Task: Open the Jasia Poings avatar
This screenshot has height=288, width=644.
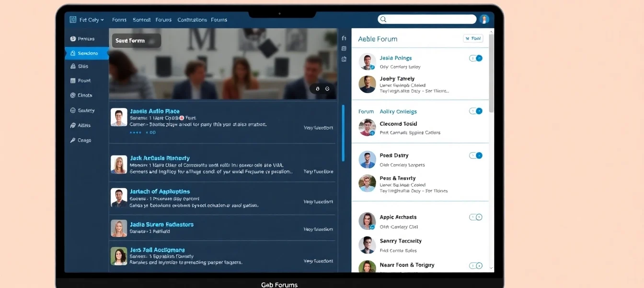Action: [x=367, y=61]
